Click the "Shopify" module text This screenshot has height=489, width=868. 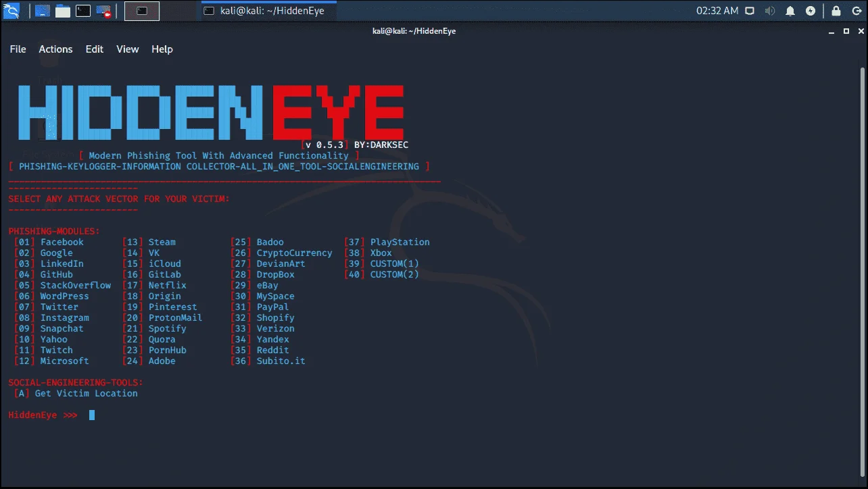tap(276, 318)
